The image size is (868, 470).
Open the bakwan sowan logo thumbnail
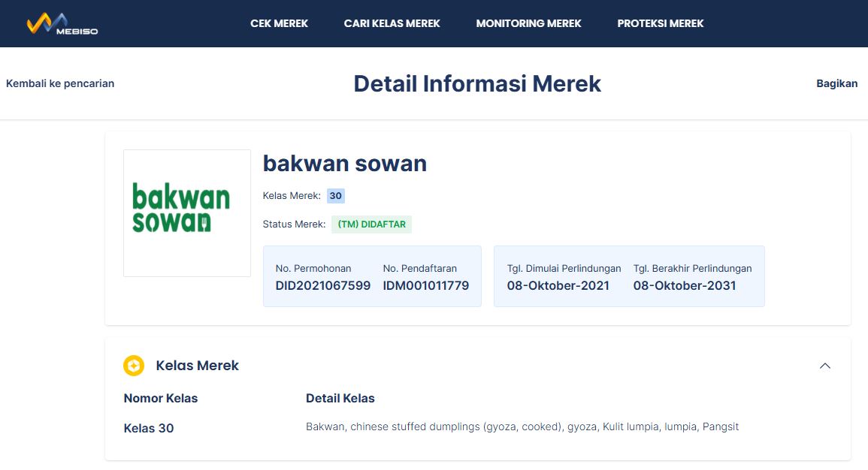187,213
